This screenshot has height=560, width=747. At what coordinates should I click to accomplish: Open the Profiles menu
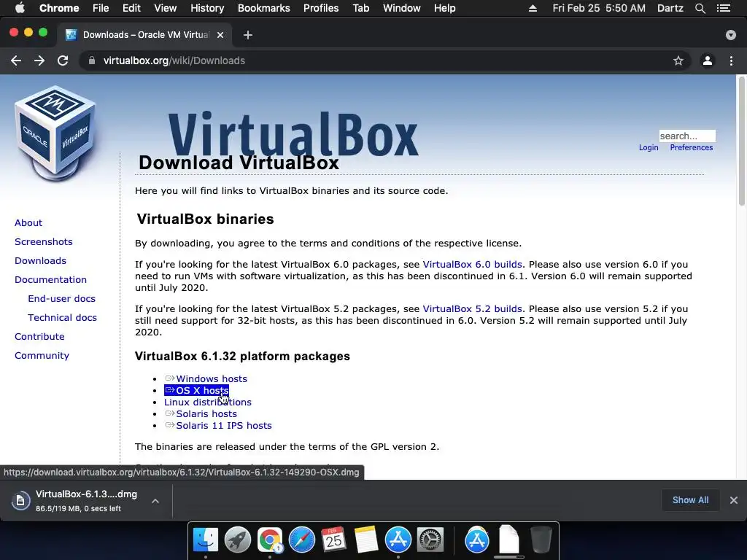tap(321, 8)
